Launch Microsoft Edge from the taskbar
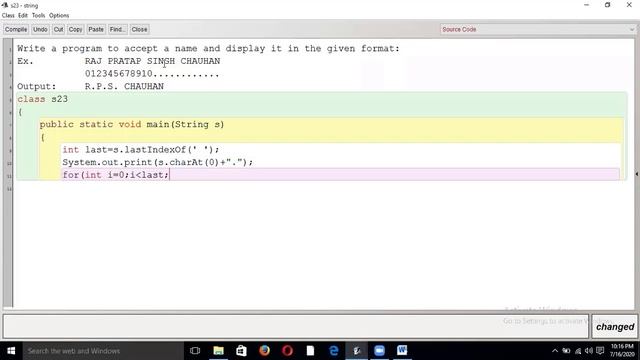 coord(333,351)
